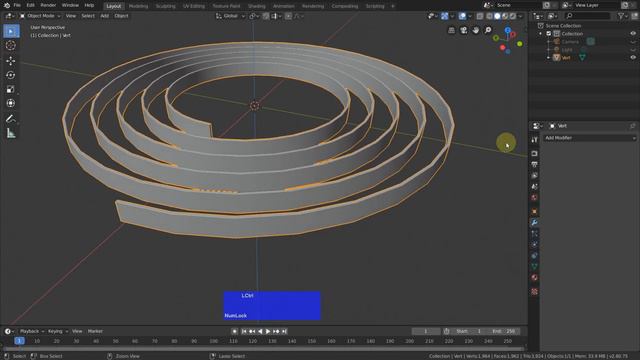Viewport: 640px width, 360px height.
Task: Select the Annotate tool
Action: (x=11, y=119)
